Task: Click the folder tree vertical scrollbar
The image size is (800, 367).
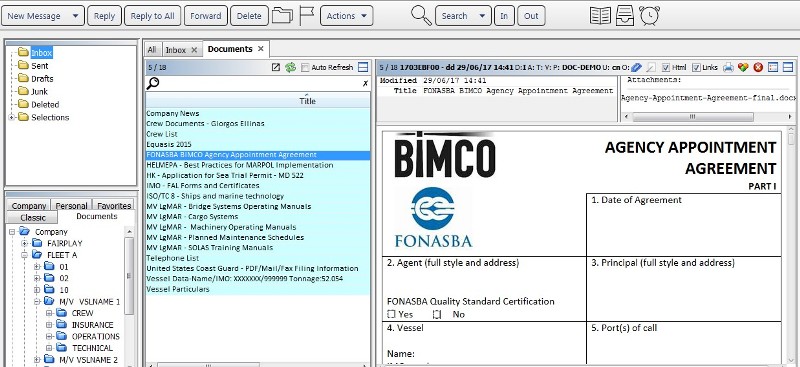Action: 129,276
